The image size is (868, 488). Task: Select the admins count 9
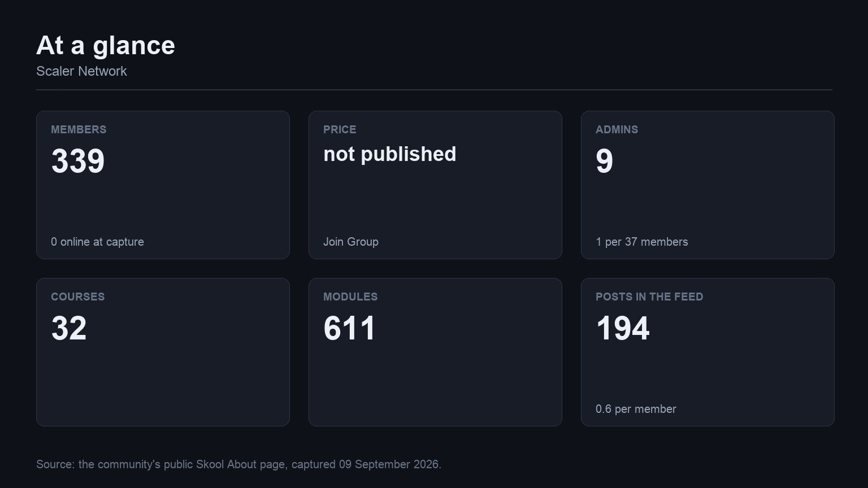(x=604, y=161)
